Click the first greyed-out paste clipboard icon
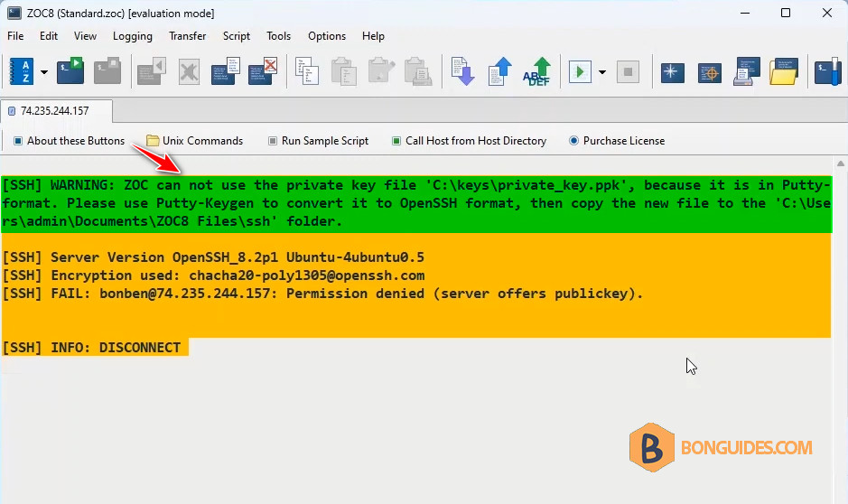The image size is (848, 504). (x=343, y=71)
